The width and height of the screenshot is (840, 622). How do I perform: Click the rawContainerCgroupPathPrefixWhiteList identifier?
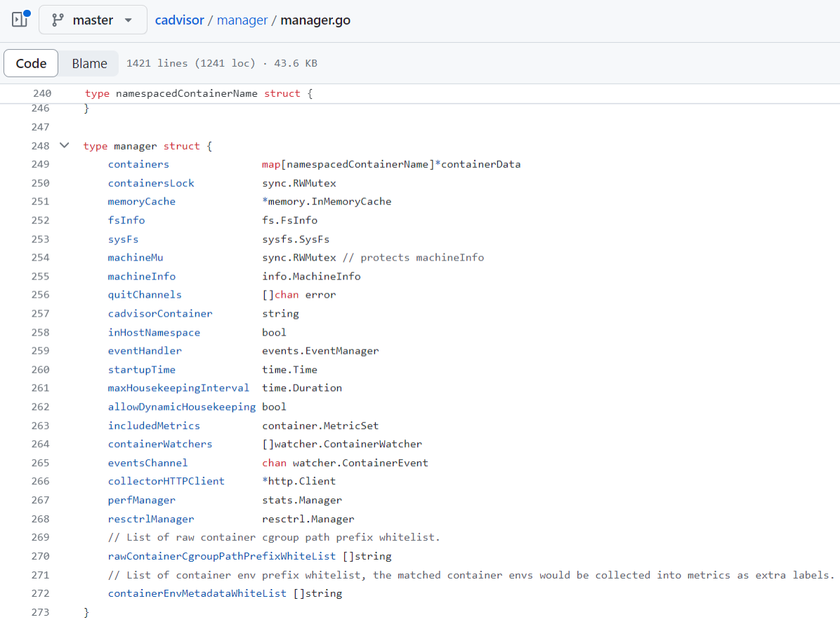[221, 556]
